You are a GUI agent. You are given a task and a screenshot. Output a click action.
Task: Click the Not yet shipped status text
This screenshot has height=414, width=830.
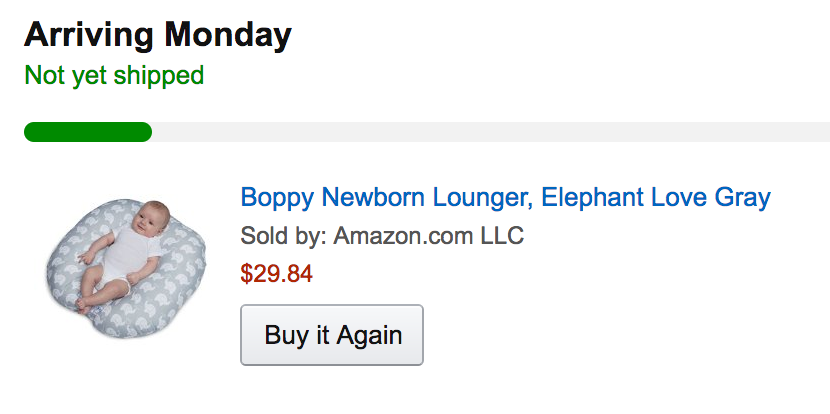(x=114, y=75)
